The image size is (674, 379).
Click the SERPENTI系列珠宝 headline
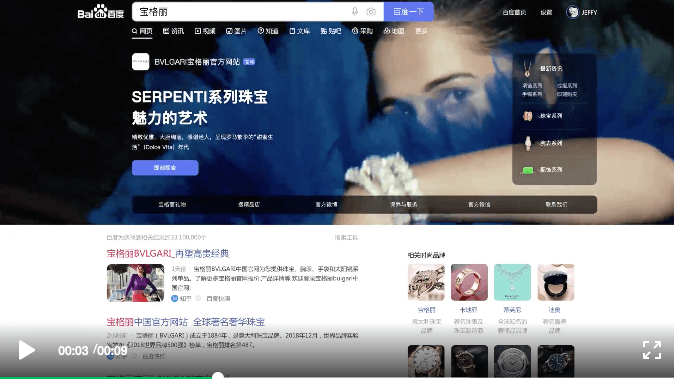199,97
